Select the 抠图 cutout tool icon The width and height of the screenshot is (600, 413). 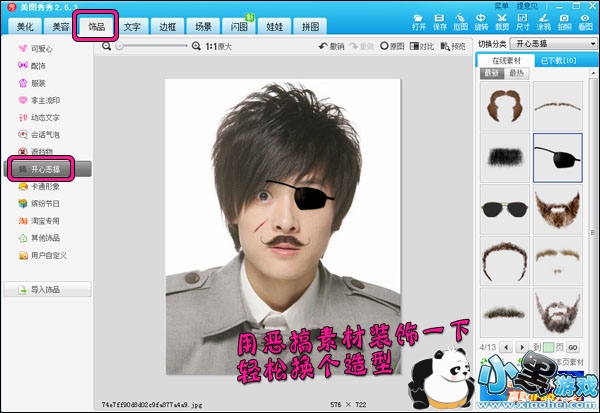coord(462,20)
